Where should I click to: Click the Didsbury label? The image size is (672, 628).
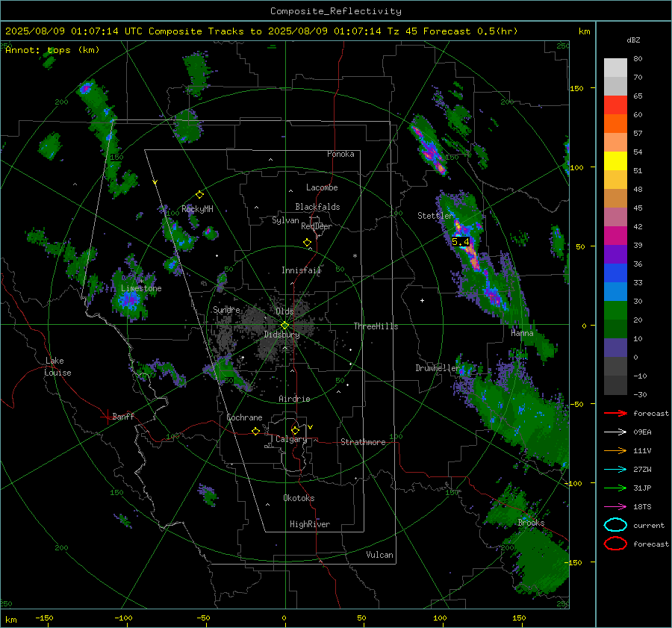pos(281,335)
